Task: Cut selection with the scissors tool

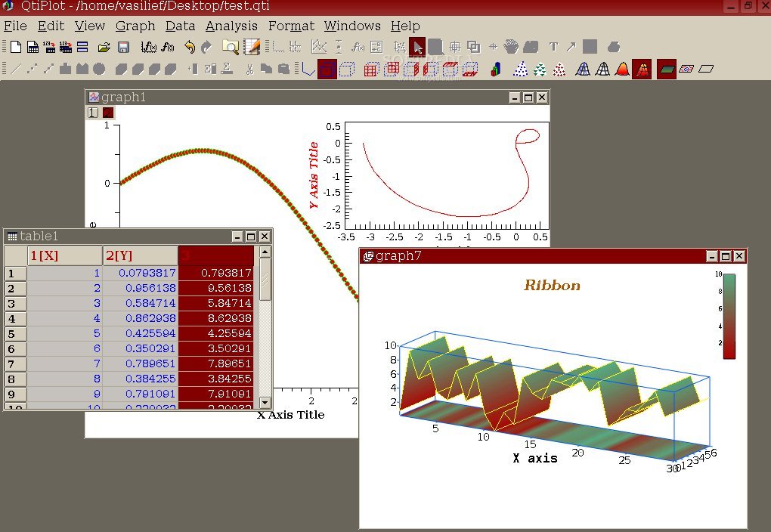Action: [x=252, y=69]
